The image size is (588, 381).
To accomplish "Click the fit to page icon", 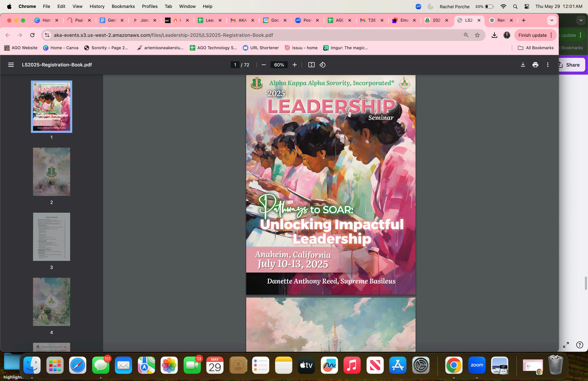I will [x=311, y=65].
